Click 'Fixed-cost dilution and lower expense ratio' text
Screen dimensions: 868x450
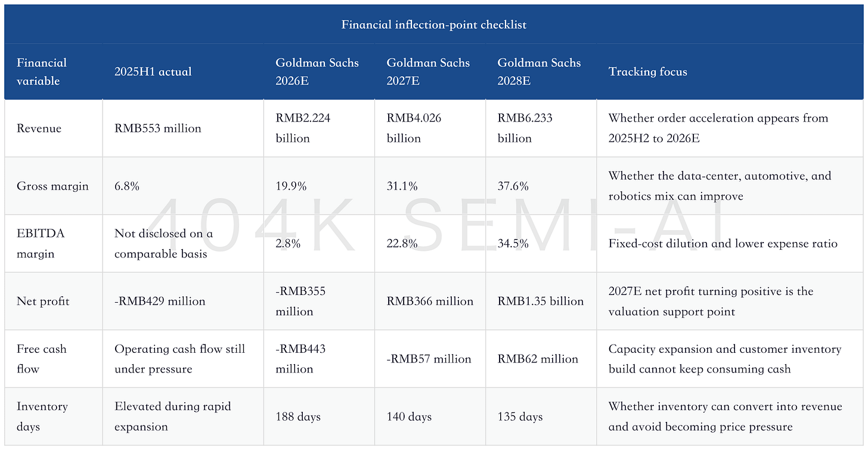click(x=723, y=243)
